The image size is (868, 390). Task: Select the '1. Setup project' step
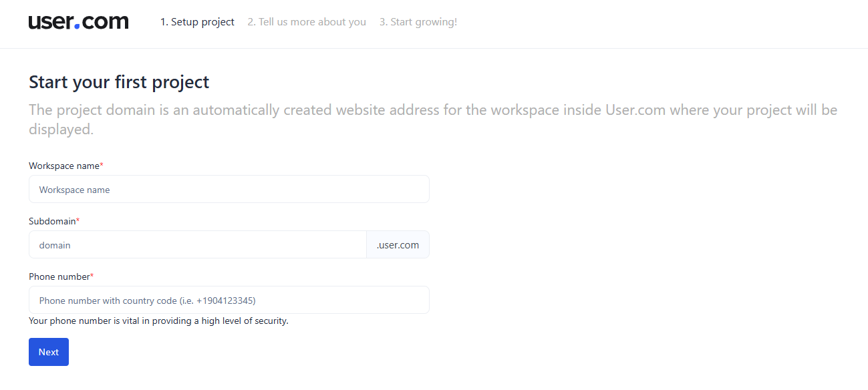coord(197,22)
